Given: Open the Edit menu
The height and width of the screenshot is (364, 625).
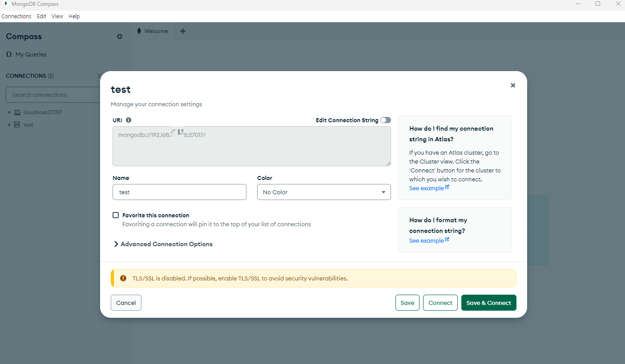Looking at the screenshot, I should [x=41, y=16].
